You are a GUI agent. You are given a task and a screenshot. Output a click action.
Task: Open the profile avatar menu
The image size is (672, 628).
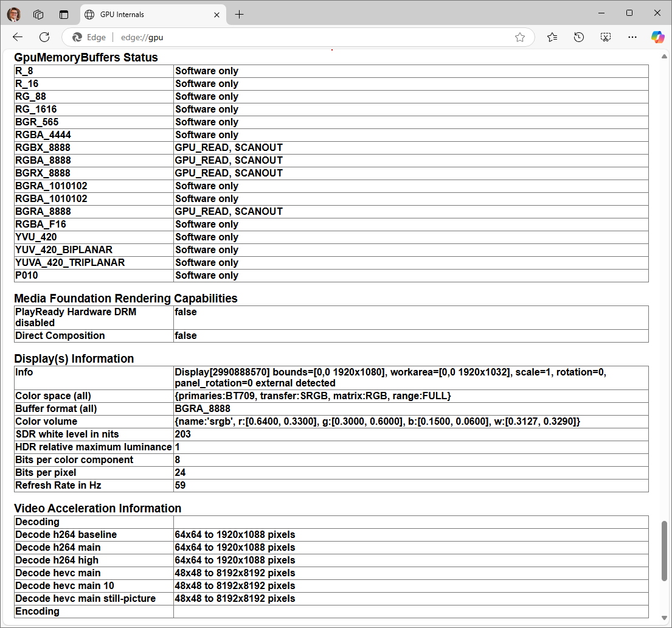pos(14,15)
